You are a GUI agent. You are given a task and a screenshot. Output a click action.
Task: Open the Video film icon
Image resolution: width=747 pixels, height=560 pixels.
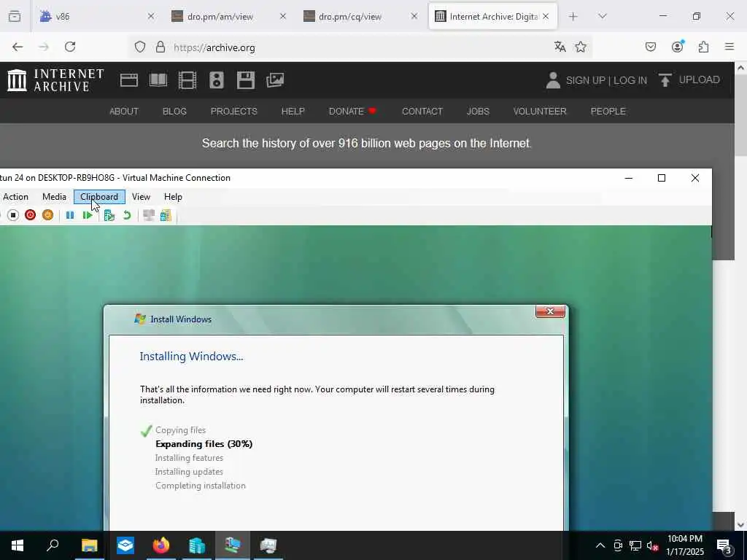[187, 80]
